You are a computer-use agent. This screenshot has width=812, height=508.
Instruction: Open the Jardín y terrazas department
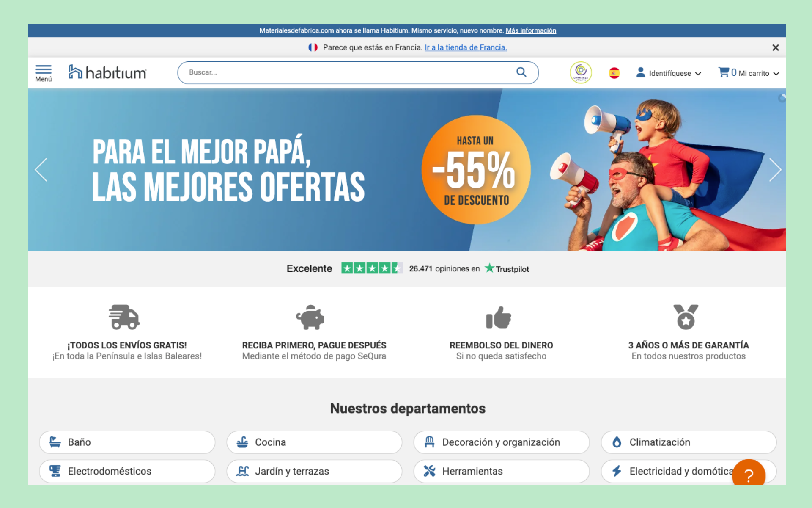[x=314, y=471]
